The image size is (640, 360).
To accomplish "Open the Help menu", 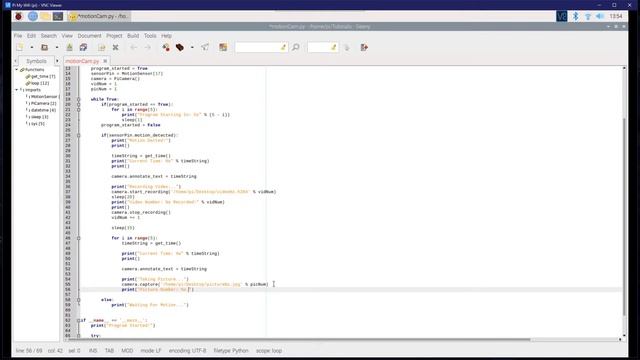I will tap(166, 36).
